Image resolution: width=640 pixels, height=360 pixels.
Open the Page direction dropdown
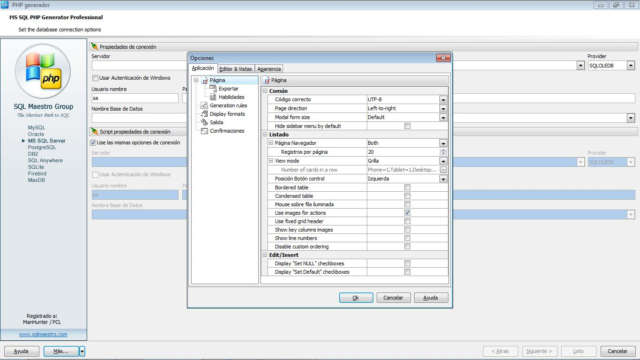click(x=443, y=109)
